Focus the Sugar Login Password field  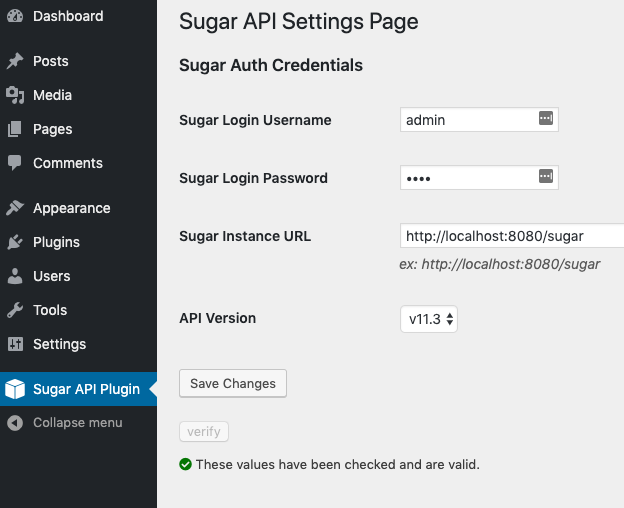point(479,177)
